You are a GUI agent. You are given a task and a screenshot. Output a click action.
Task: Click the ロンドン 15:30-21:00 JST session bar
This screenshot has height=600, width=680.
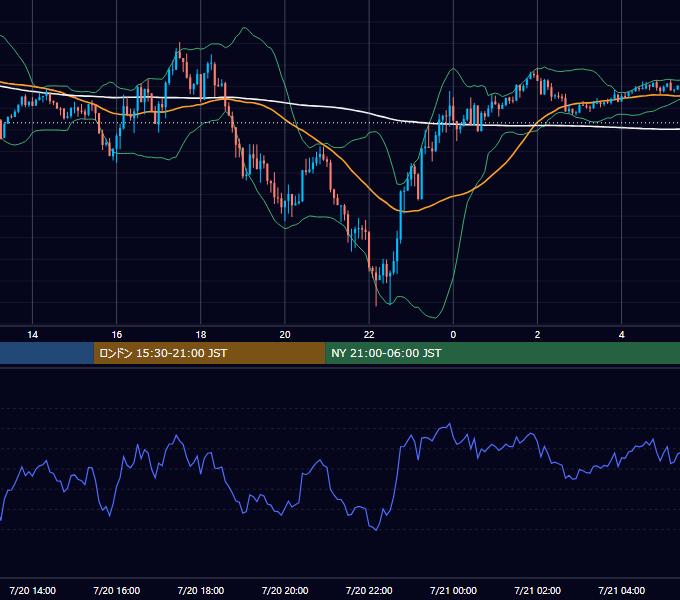pyautogui.click(x=209, y=353)
